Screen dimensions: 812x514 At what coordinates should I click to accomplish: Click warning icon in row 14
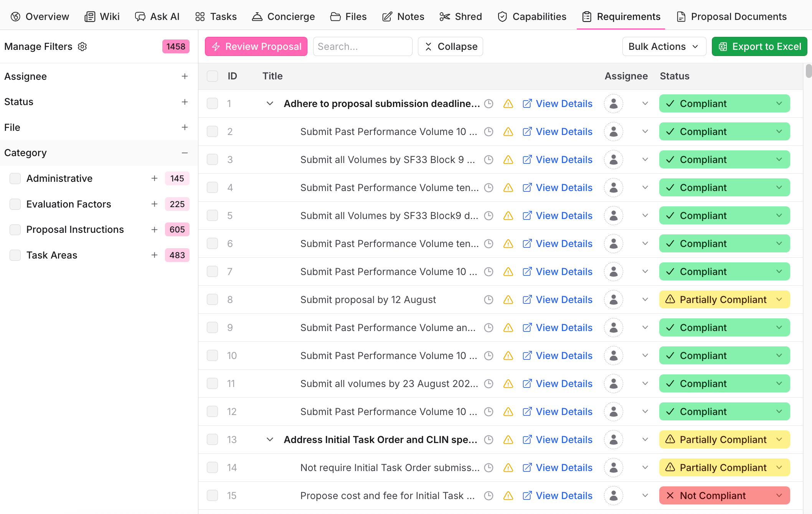(508, 468)
